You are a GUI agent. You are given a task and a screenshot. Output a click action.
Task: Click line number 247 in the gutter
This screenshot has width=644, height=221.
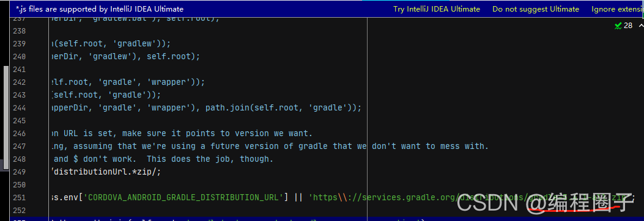[20, 146]
